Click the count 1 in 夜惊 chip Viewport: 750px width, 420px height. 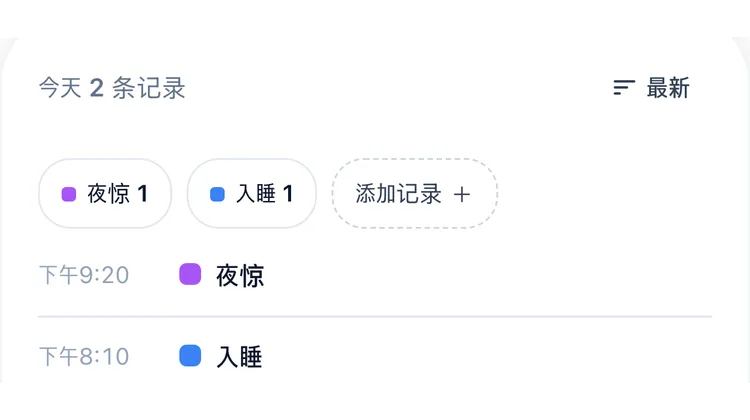coord(143,194)
